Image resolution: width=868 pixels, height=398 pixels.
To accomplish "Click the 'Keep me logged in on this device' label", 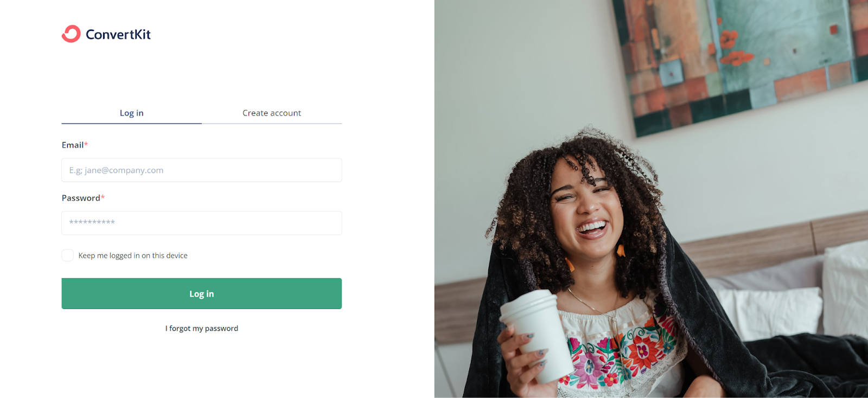I will point(133,255).
